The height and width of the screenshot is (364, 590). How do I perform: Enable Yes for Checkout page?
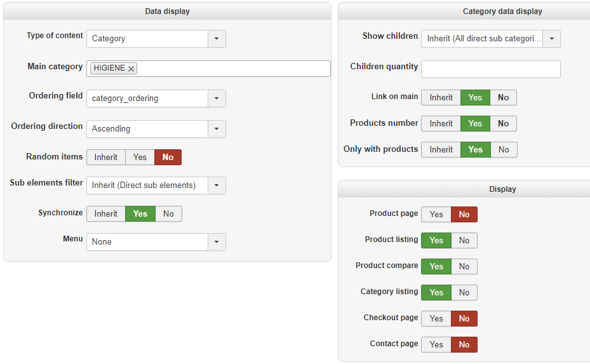436,318
